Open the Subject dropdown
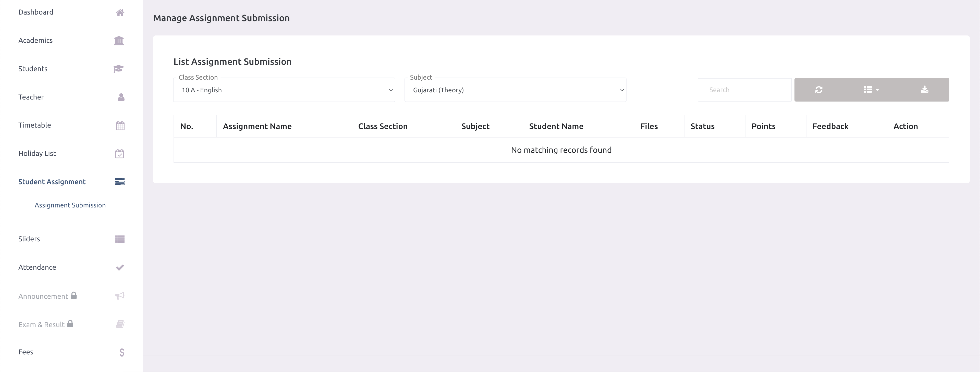 tap(515, 90)
